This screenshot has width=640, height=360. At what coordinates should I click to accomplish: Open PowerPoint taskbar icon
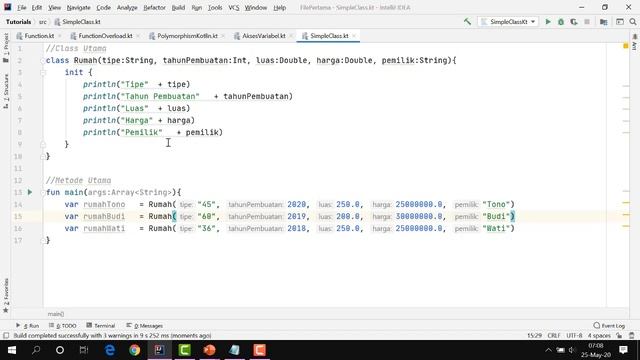(x=209, y=350)
